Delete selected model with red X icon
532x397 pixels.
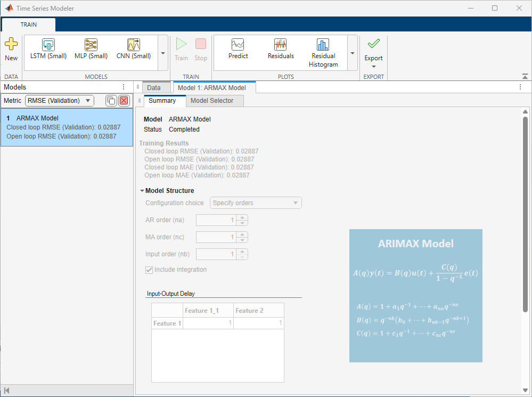click(124, 101)
